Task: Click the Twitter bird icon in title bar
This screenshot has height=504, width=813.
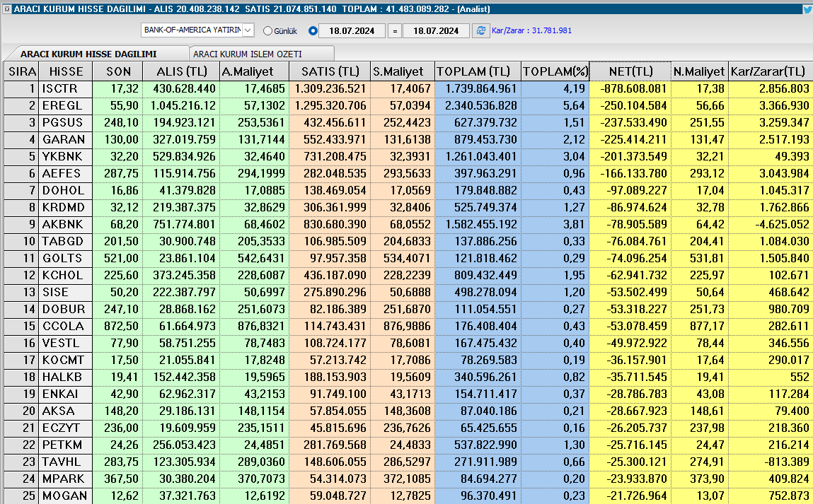Action: (x=807, y=8)
